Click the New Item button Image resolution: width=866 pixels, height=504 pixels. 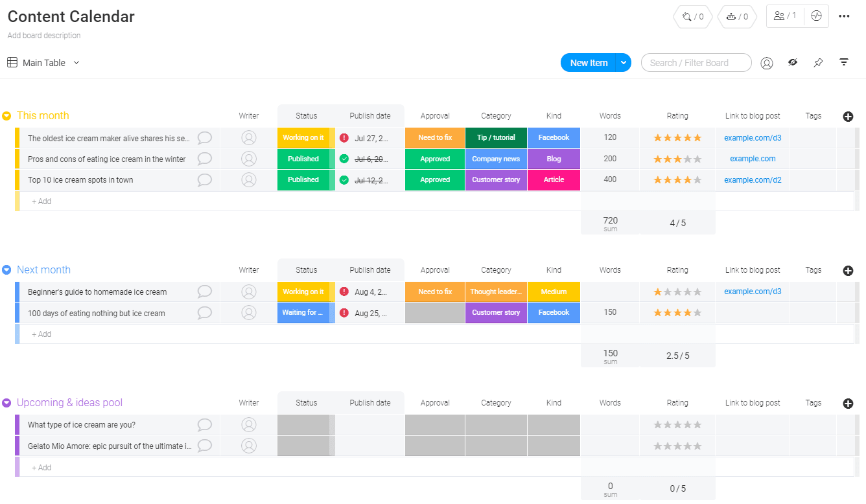point(588,63)
